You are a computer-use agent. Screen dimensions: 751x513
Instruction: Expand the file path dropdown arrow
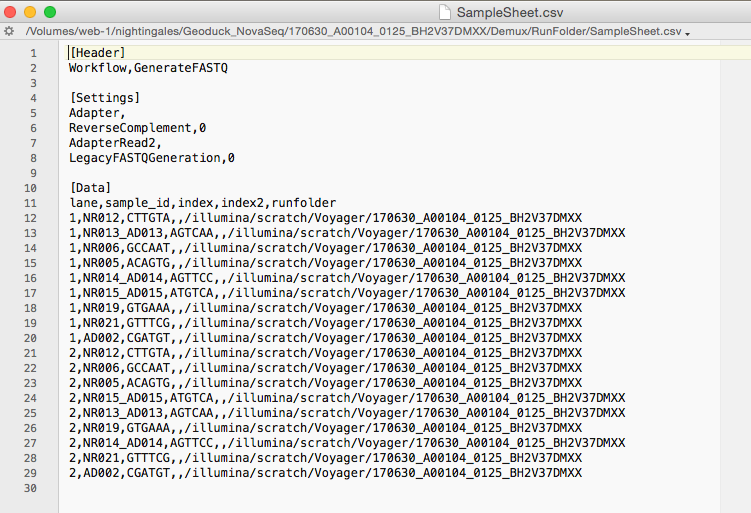(687, 34)
